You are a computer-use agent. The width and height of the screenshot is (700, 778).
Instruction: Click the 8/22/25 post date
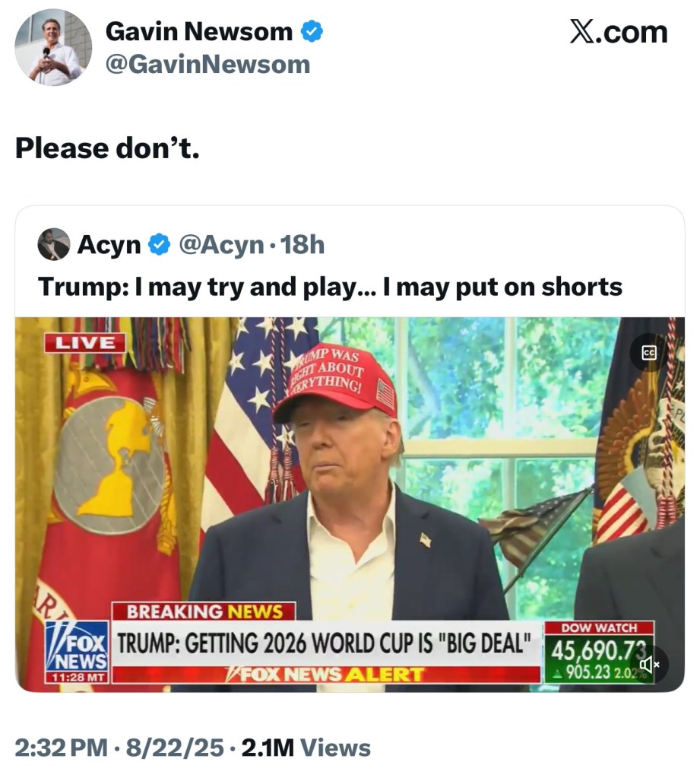pos(175,748)
